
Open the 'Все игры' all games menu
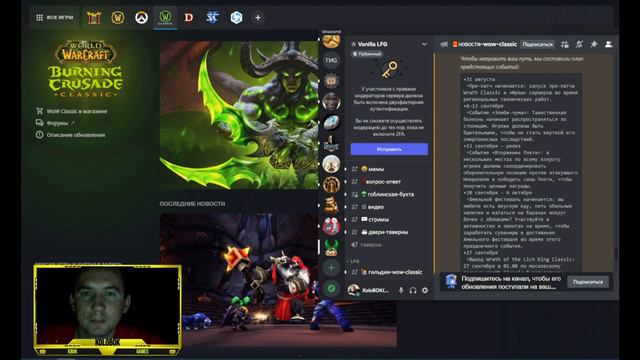tap(54, 18)
